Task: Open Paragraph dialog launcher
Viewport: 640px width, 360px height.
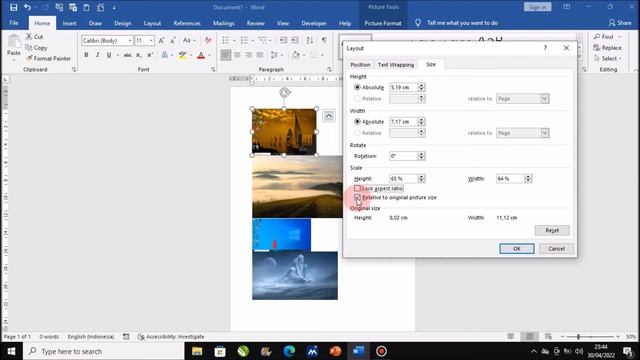Action: pos(329,69)
